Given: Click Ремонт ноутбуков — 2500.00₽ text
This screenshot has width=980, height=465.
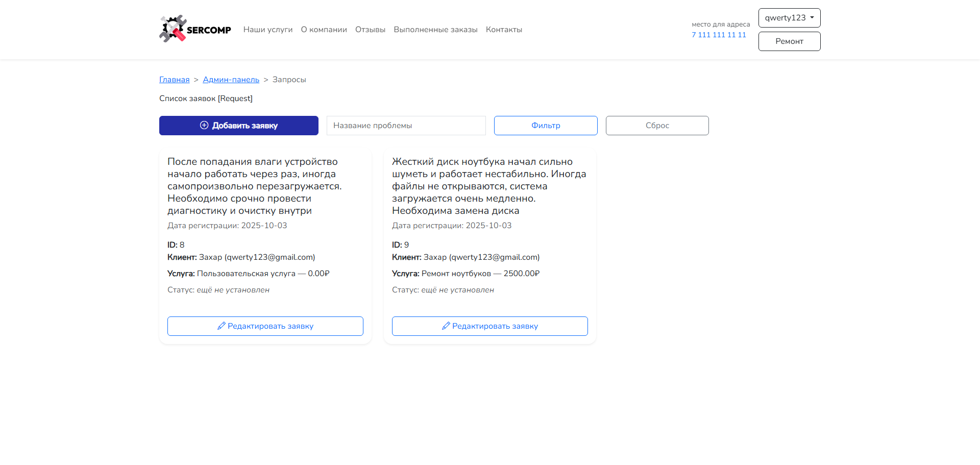Looking at the screenshot, I should pos(480,274).
